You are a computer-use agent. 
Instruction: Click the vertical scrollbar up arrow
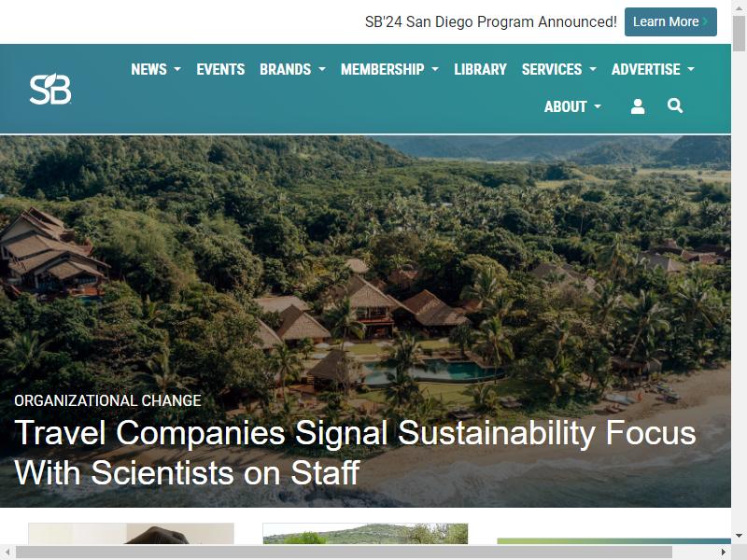739,7
